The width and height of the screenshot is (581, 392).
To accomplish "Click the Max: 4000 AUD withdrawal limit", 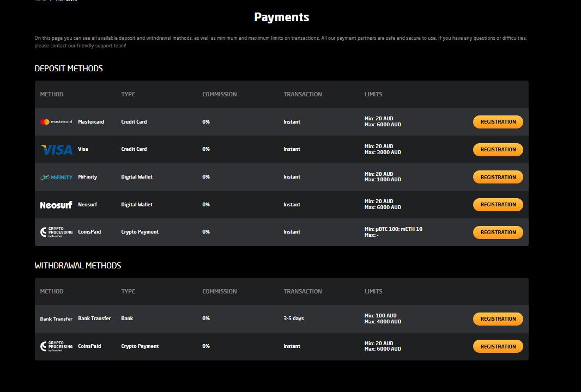I will tap(383, 322).
